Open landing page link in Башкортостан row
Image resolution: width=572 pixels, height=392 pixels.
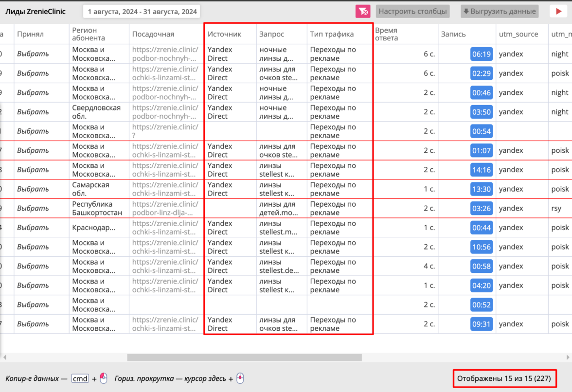coord(165,208)
